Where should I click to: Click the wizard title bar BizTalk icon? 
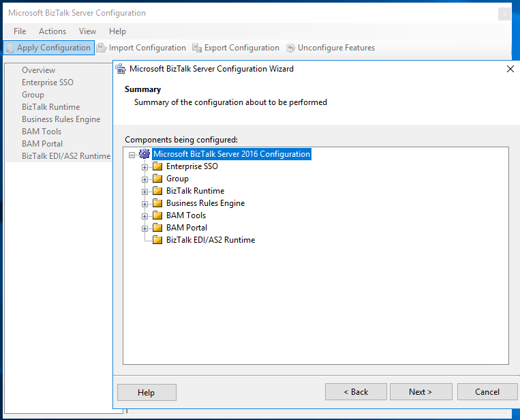coord(121,69)
